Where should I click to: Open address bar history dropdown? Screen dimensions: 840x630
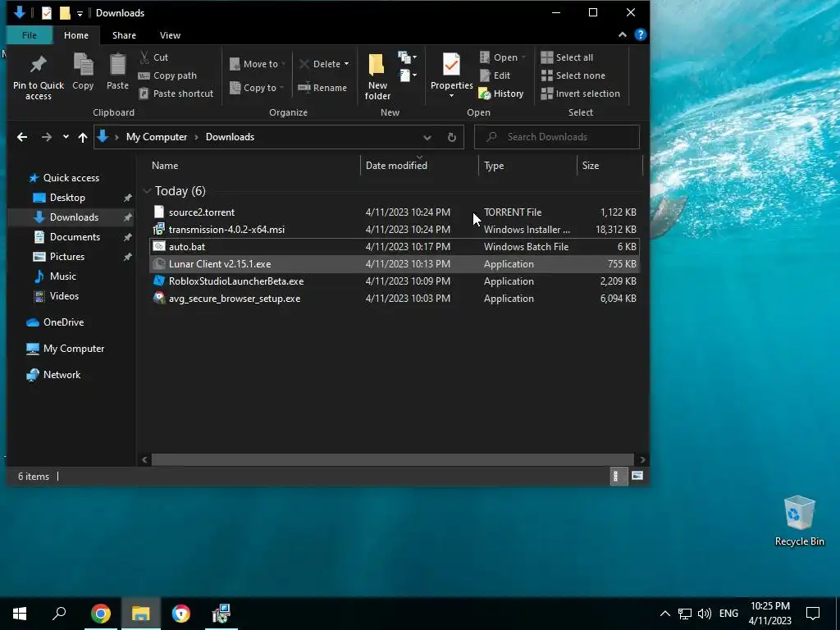tap(427, 137)
